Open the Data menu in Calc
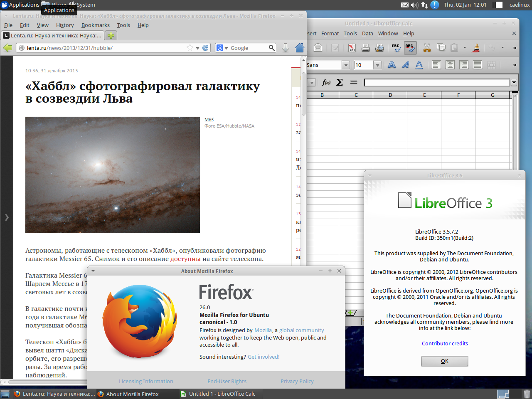 tap(367, 33)
